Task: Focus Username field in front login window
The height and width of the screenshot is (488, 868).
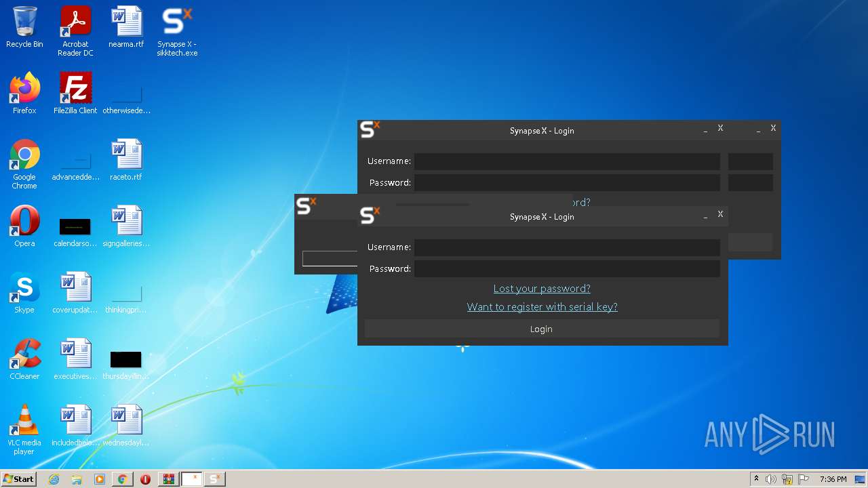Action: point(567,247)
